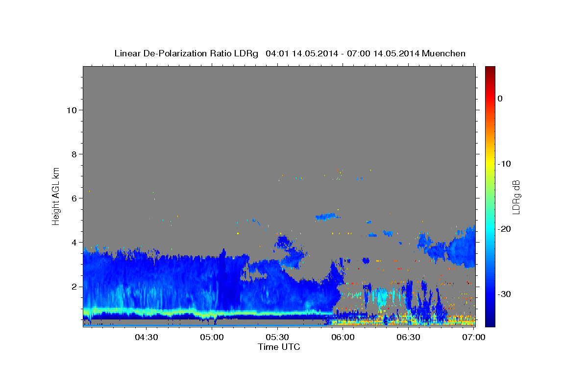Viewport: 588px width, 392px height.
Task: Pick the yellow colorbar region near -10
Action: [490, 164]
